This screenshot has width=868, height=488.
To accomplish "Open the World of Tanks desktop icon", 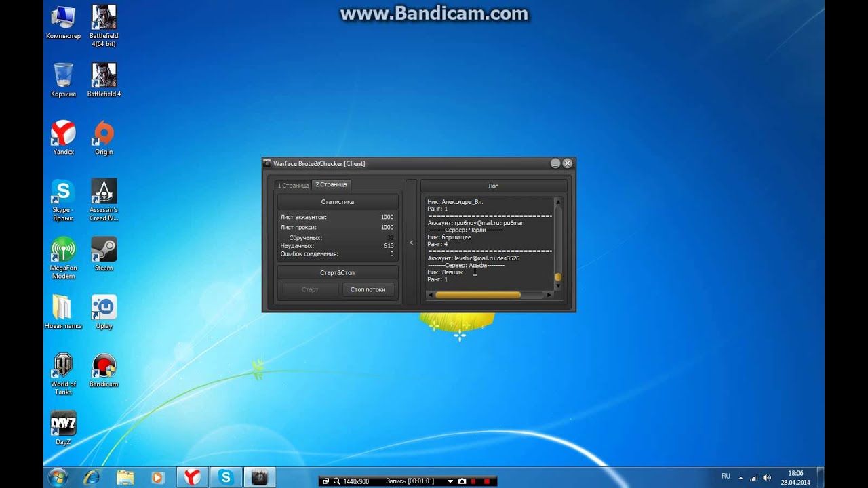I will coord(63,374).
